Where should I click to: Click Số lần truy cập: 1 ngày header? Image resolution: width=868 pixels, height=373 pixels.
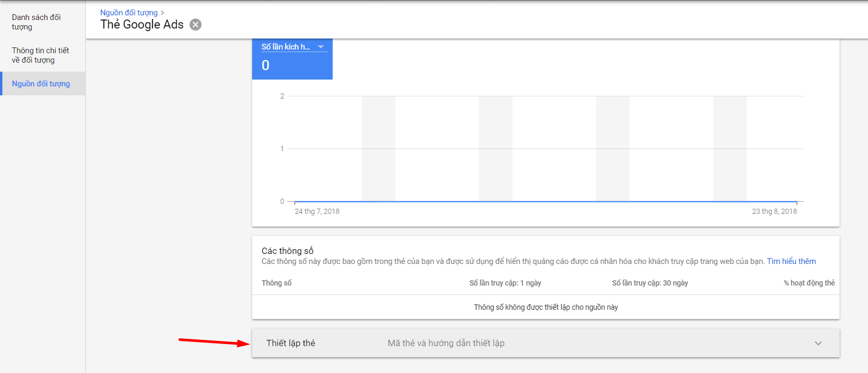coord(505,283)
